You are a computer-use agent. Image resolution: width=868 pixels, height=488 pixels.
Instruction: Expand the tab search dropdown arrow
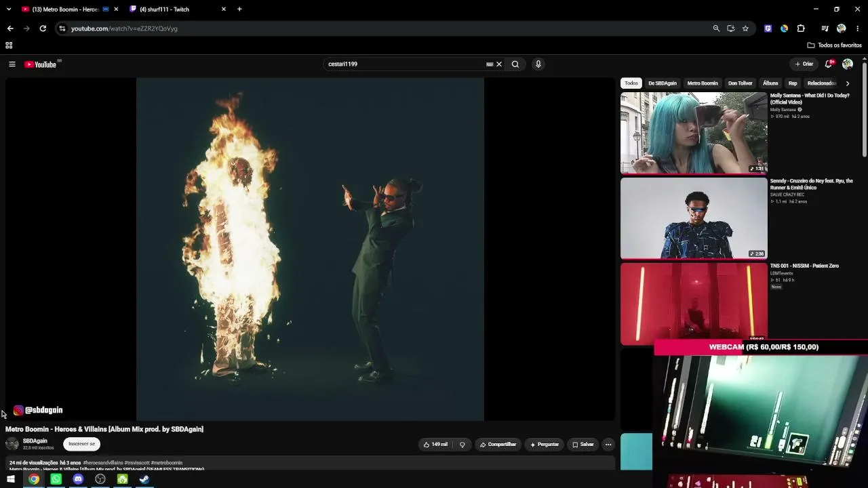click(x=9, y=9)
